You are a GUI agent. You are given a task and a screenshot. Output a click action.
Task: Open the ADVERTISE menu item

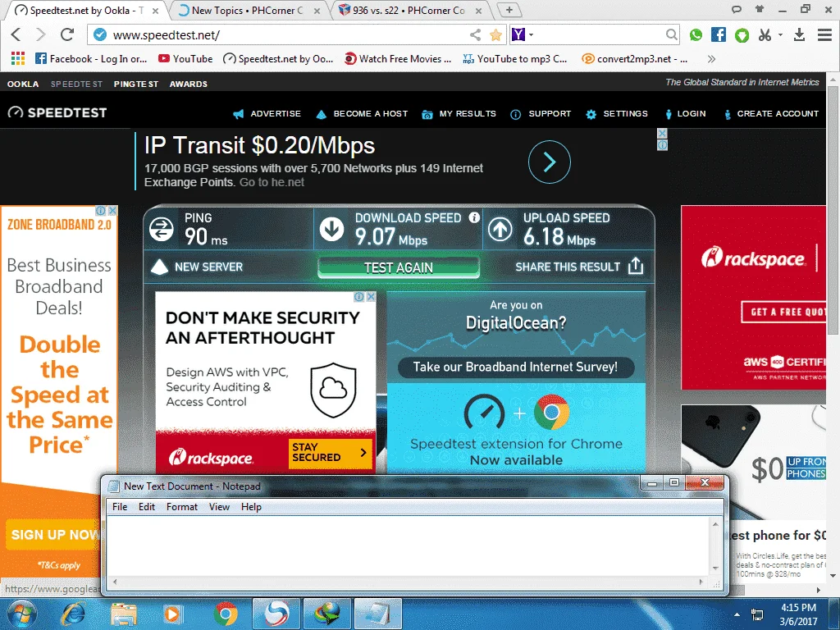click(x=267, y=113)
